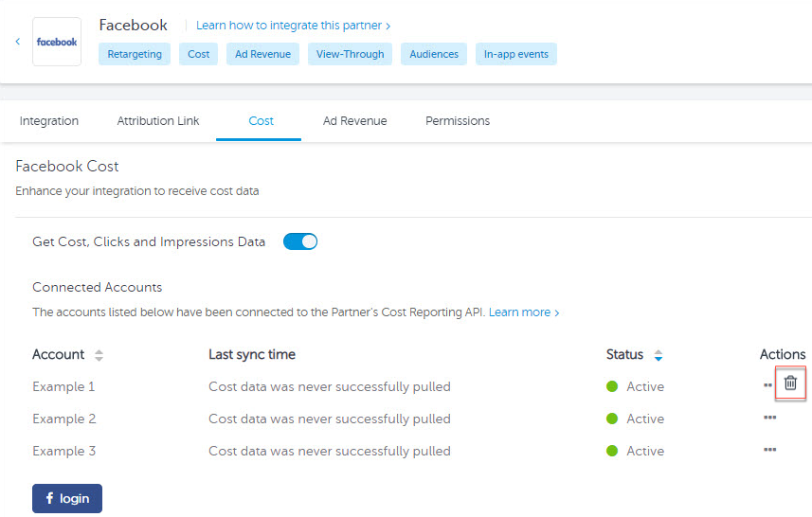This screenshot has width=812, height=517.
Task: Open the Permissions tab
Action: point(458,120)
